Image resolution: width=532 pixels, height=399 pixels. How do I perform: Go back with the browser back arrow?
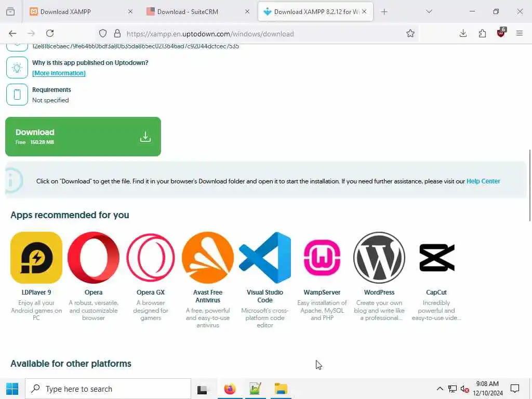(12, 33)
